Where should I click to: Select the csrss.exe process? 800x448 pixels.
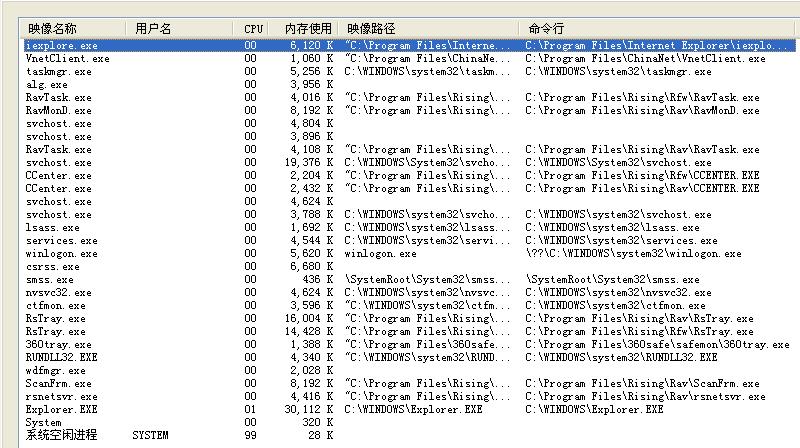pyautogui.click(x=53, y=267)
